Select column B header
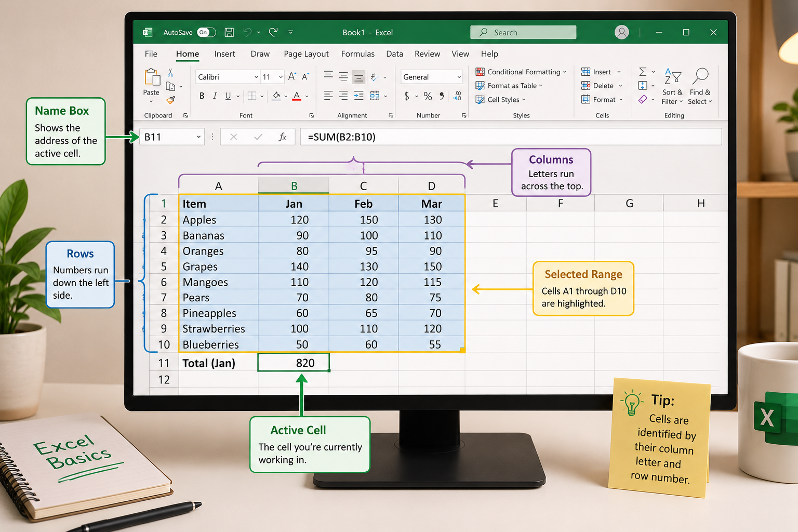Screen dimensions: 798x532 click(294, 185)
